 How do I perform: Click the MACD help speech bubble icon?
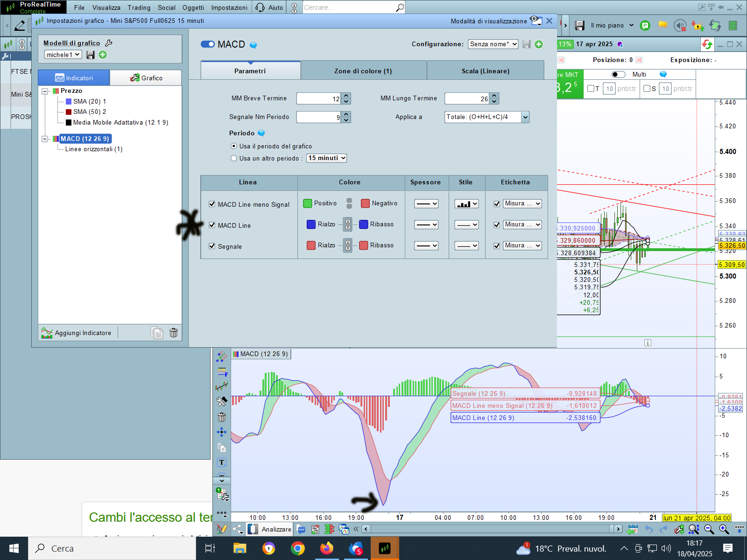click(x=254, y=45)
